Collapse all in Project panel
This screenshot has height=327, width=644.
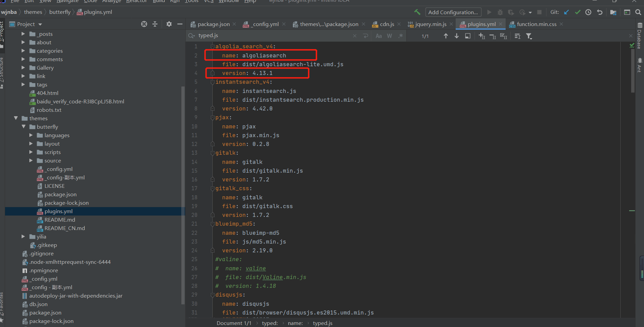(x=155, y=24)
